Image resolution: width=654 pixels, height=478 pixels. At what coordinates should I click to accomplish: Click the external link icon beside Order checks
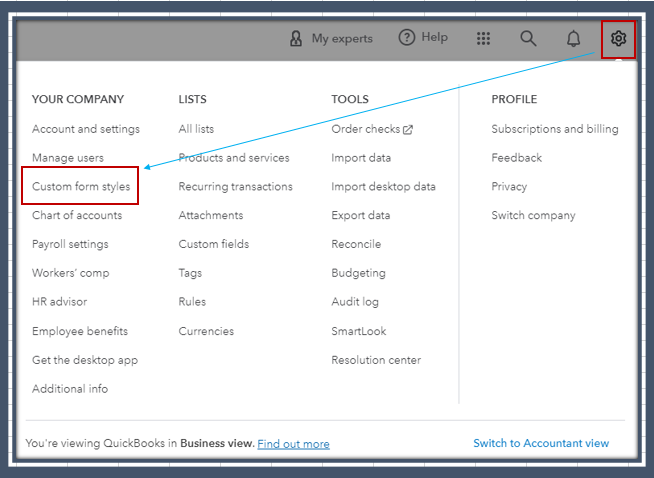pos(408,130)
